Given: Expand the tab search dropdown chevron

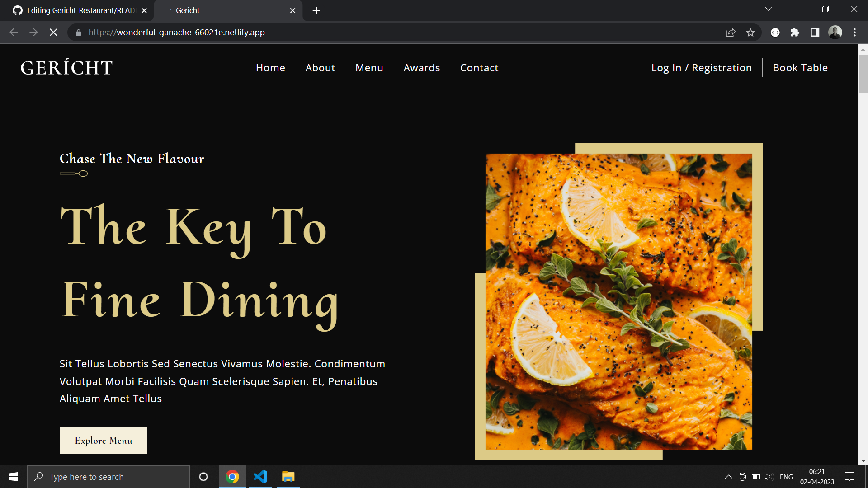Looking at the screenshot, I should [768, 9].
